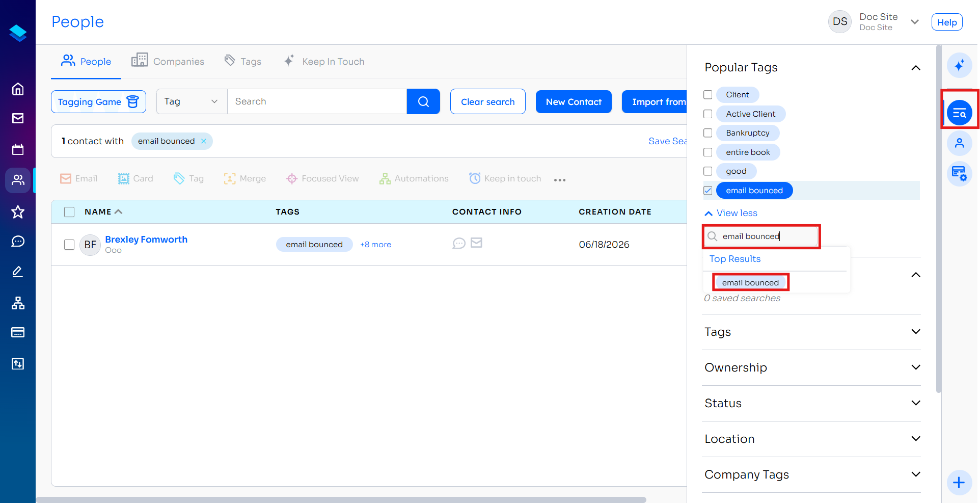980x503 pixels.
Task: Click the Focused View toolbar action
Action: click(x=323, y=178)
